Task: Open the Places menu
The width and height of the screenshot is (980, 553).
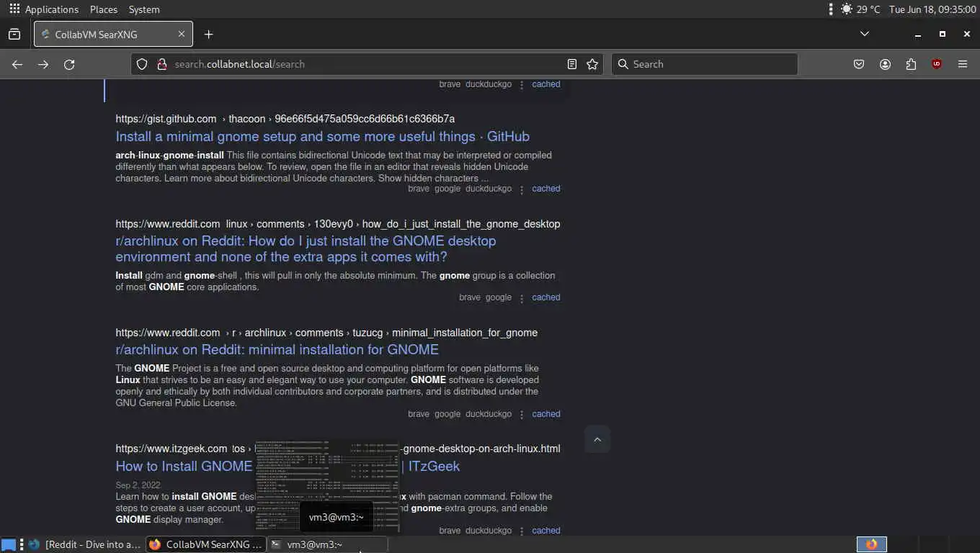Action: point(104,9)
